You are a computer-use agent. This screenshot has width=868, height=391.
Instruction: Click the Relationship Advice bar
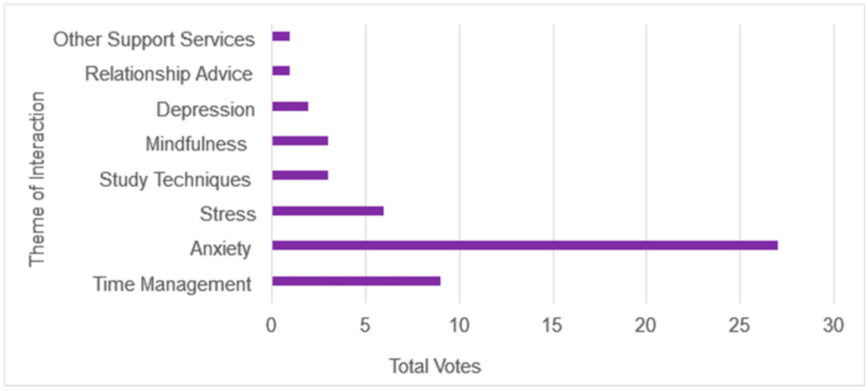(x=281, y=71)
